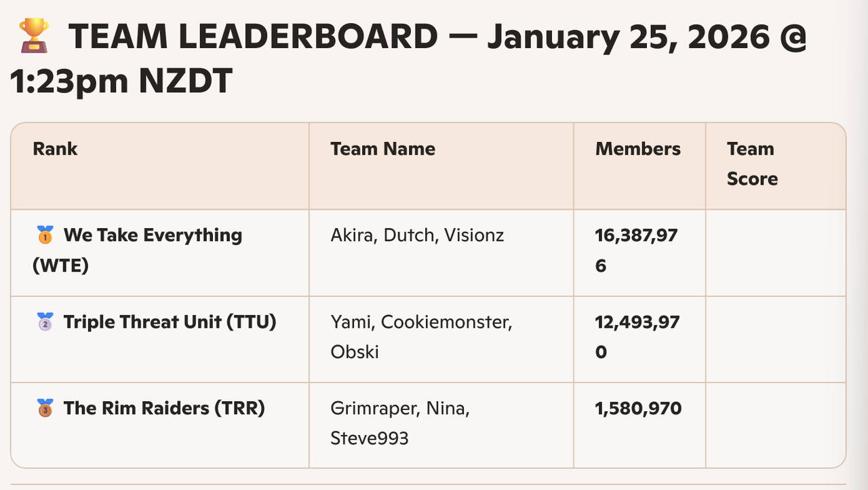Screen dimensions: 868x490
Task: Click the Grimraper, Nina, Steve993 cell
Action: pyautogui.click(x=400, y=423)
